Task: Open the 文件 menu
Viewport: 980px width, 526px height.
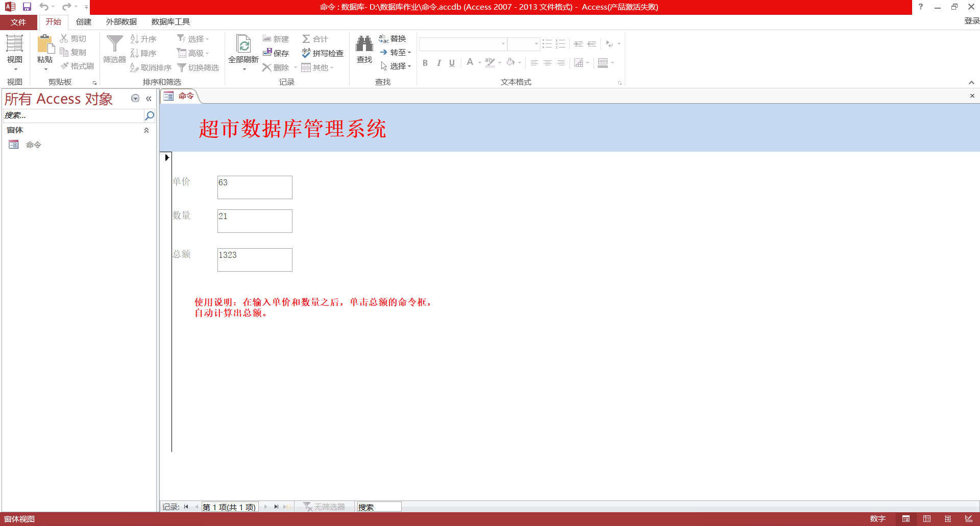Action: (18, 22)
